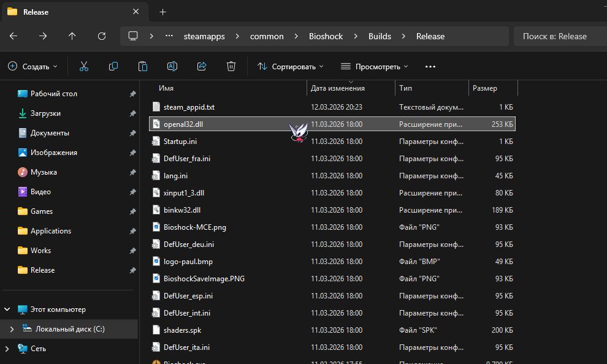Refresh the current folder
Screen dimensions: 607x364
[101, 36]
